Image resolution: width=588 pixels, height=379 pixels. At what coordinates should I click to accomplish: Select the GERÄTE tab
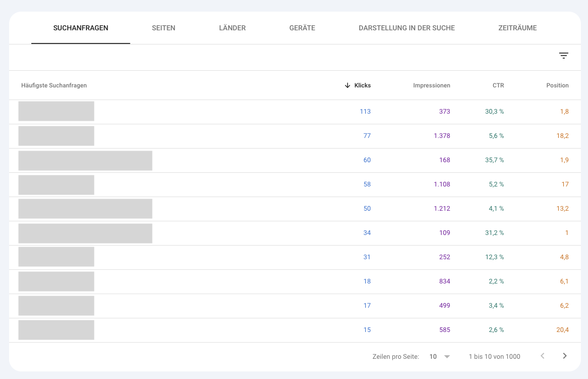(x=302, y=28)
